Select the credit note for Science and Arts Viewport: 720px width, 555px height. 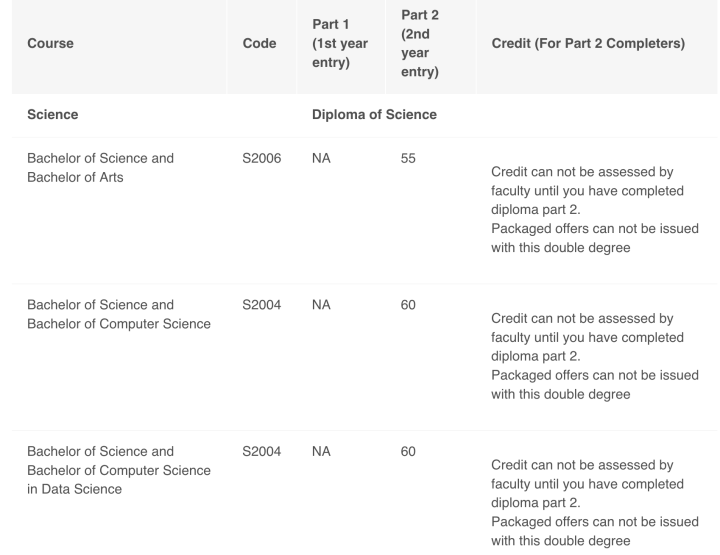pyautogui.click(x=595, y=209)
